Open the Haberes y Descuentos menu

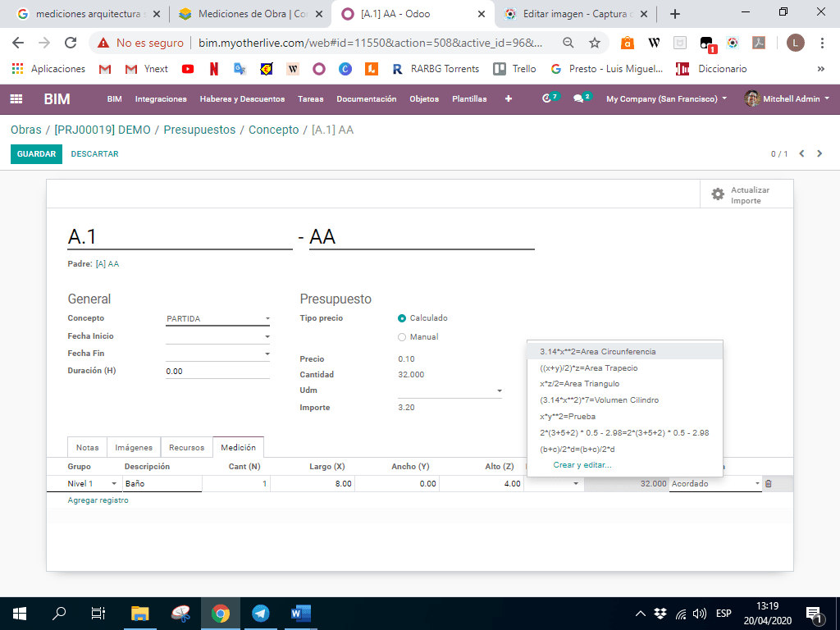242,98
